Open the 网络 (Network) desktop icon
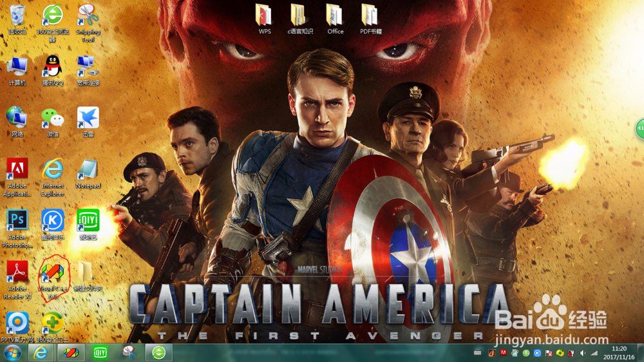The image size is (644, 362). pos(17,122)
